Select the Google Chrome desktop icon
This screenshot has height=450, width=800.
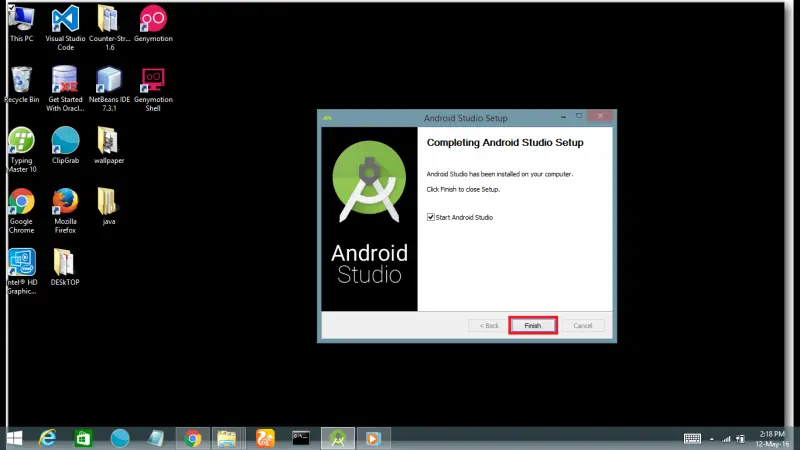pos(21,211)
